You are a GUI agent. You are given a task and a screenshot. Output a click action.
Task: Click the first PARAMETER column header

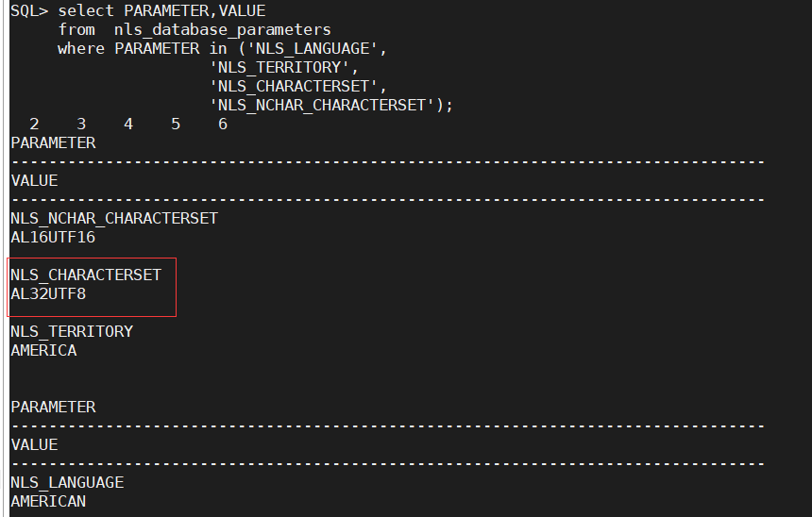point(53,143)
